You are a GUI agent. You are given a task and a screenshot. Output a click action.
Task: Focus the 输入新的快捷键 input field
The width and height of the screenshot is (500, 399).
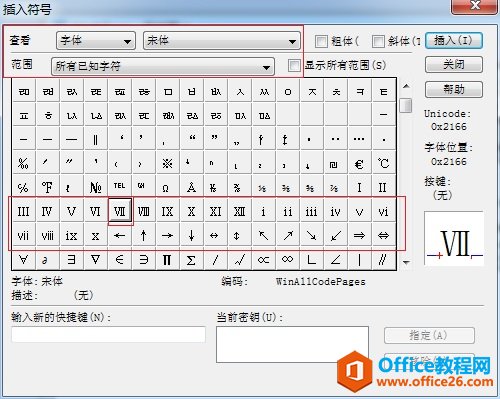click(x=108, y=334)
